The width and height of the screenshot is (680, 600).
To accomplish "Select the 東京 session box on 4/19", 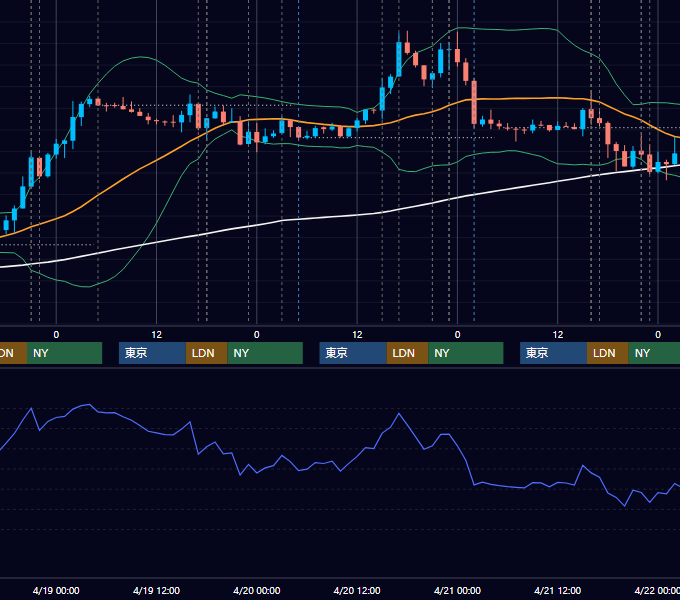I will [152, 353].
